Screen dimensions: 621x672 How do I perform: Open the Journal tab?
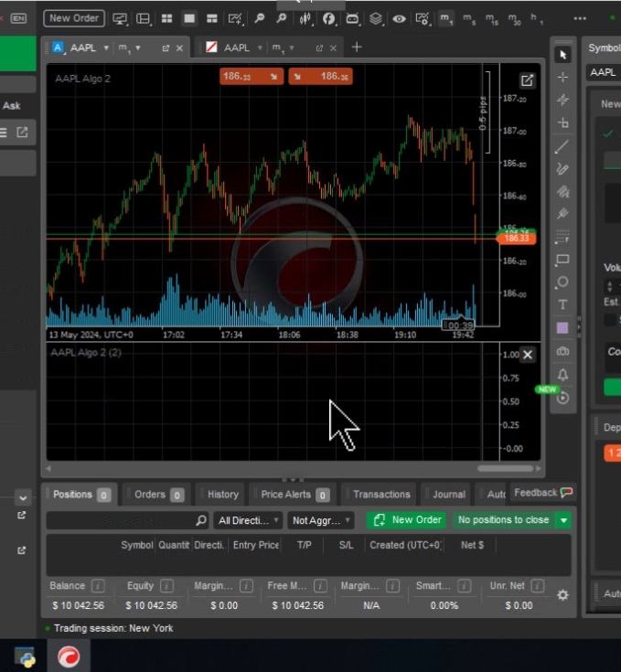coord(446,495)
